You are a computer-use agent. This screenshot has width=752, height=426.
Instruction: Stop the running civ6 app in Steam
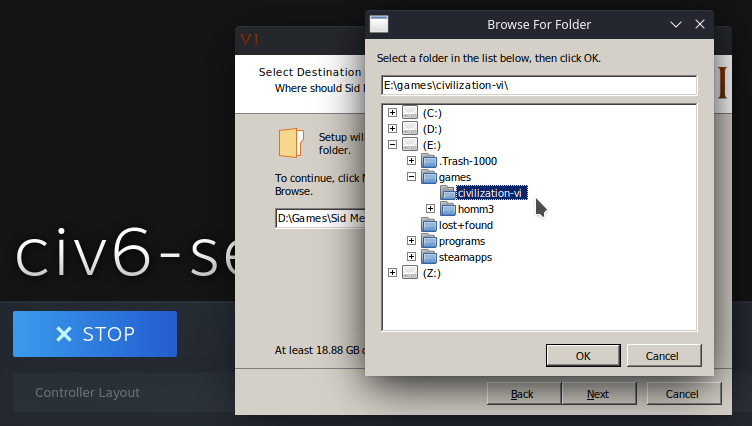click(x=95, y=334)
